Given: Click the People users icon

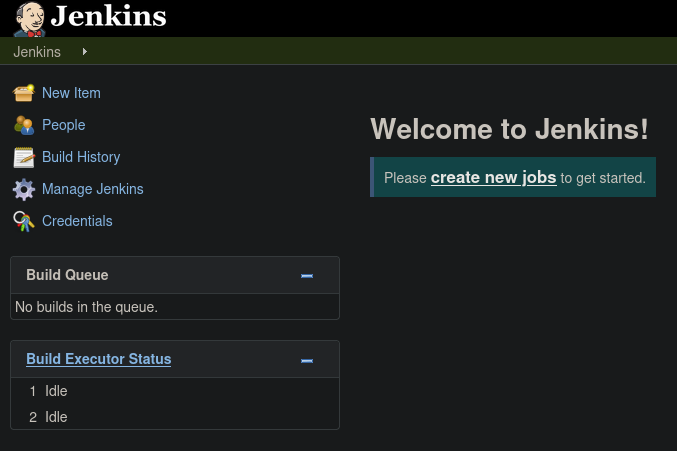Looking at the screenshot, I should (x=24, y=125).
